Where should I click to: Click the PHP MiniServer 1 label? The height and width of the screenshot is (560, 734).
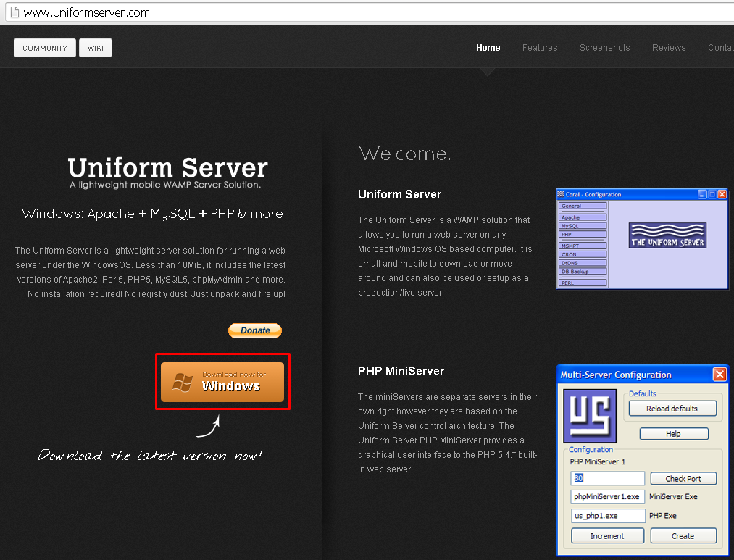tap(597, 461)
